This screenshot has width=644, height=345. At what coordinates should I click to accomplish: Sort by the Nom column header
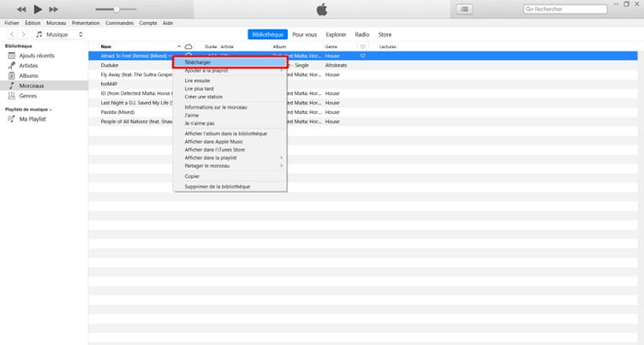(106, 46)
